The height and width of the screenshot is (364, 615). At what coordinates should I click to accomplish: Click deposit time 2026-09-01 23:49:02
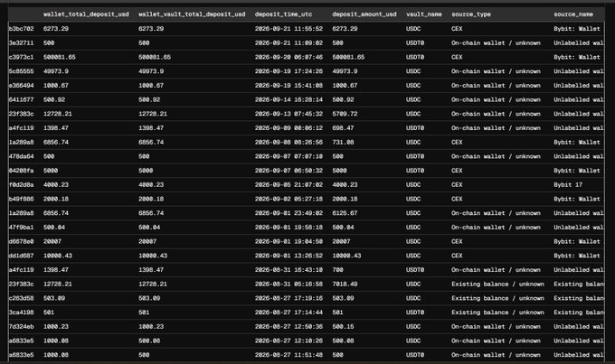289,213
